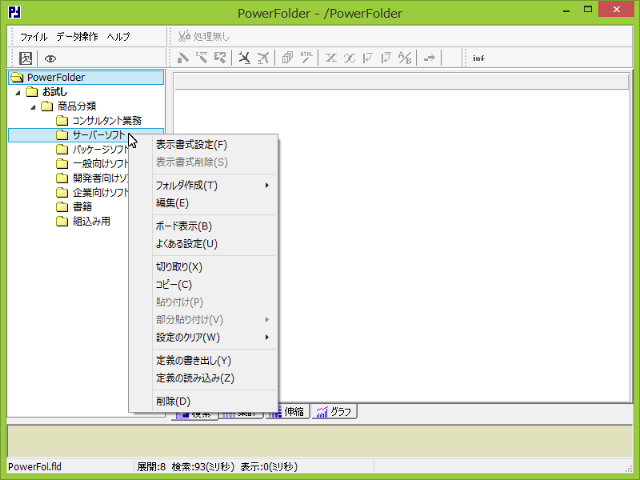
Task: Select 編集(E) in context menu
Action: pos(215,203)
